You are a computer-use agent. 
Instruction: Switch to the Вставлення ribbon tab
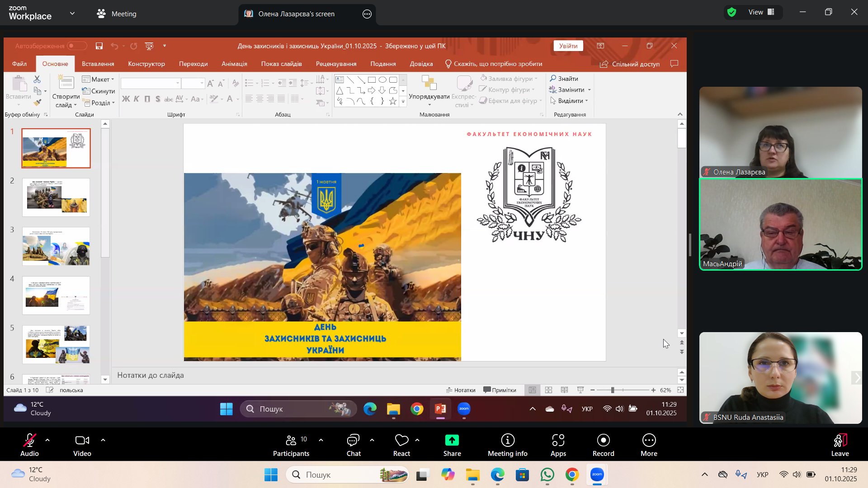[x=98, y=64]
